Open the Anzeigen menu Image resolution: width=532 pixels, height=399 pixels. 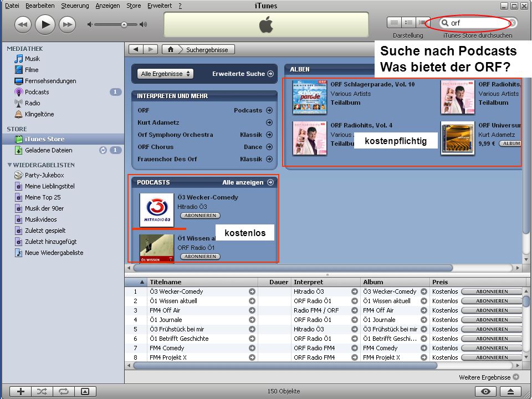coord(108,6)
